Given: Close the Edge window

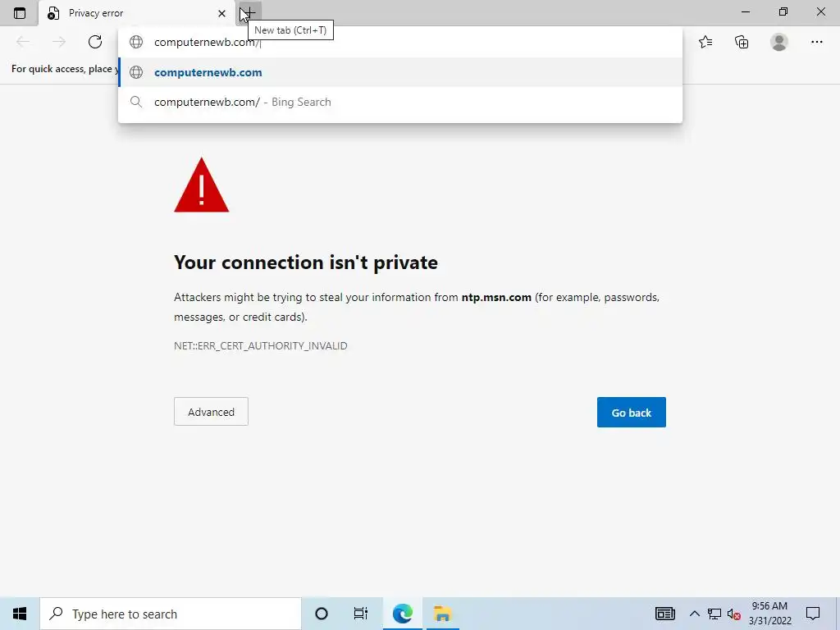Looking at the screenshot, I should [820, 11].
